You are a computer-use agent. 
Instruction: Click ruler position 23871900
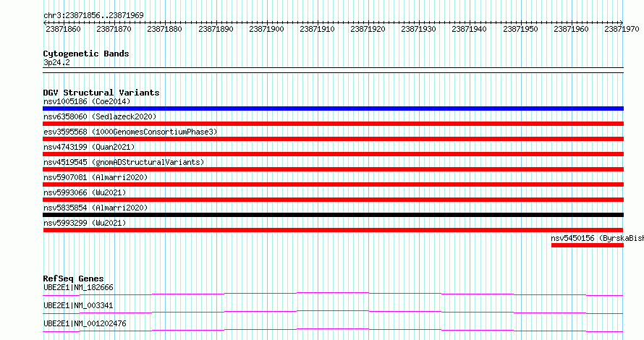coord(266,29)
